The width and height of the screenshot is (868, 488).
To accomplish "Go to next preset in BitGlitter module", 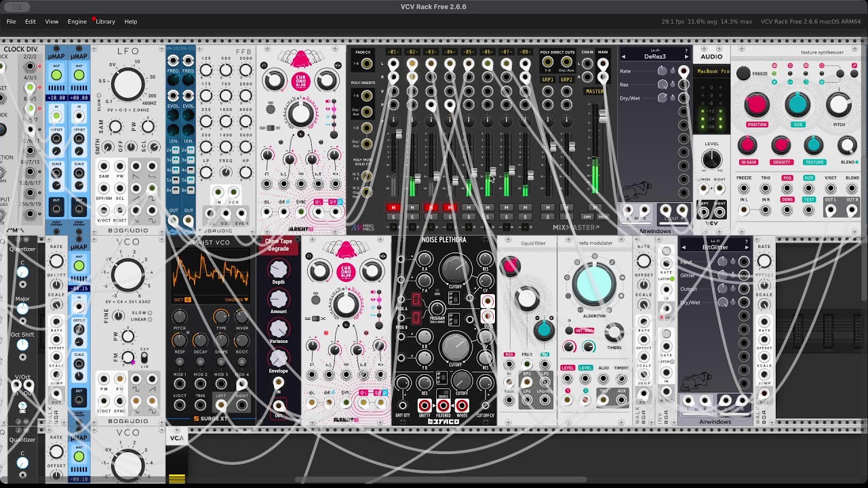I will click(x=747, y=247).
